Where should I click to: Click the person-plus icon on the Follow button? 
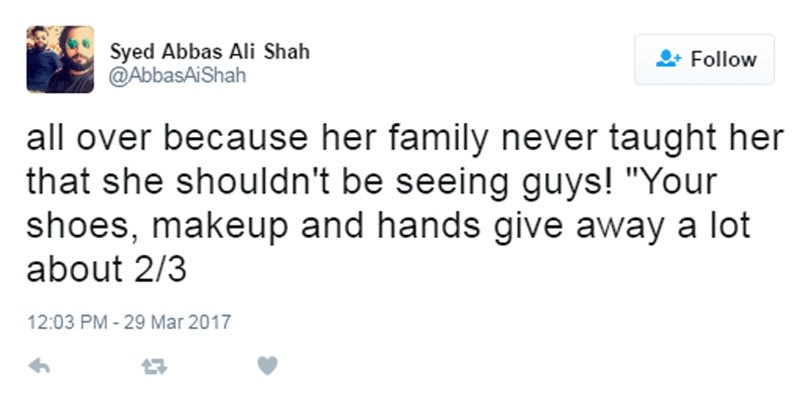(667, 59)
